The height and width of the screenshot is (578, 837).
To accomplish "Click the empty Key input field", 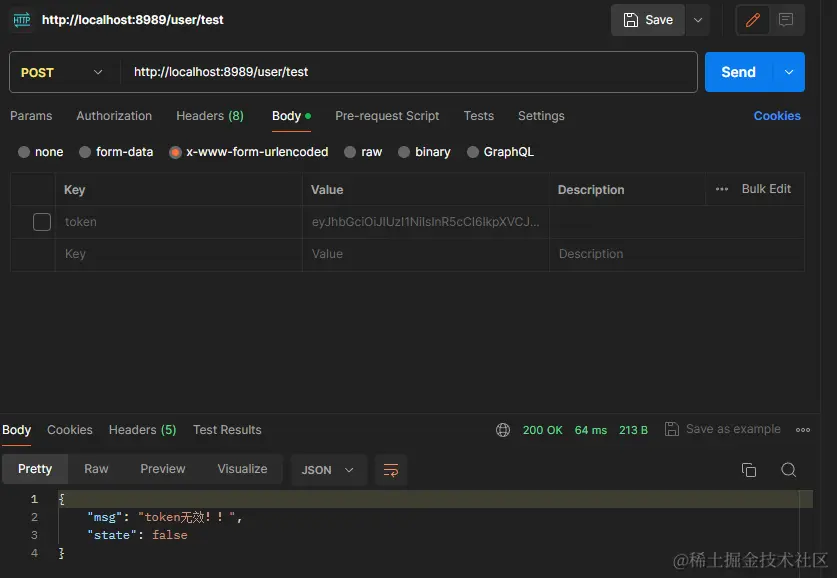I will 179,254.
